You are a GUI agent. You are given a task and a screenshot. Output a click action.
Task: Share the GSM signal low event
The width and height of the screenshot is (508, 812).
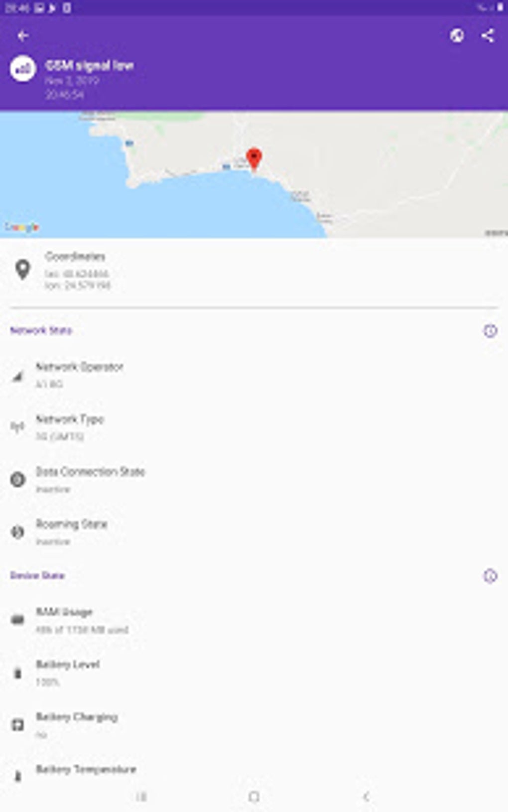[488, 35]
